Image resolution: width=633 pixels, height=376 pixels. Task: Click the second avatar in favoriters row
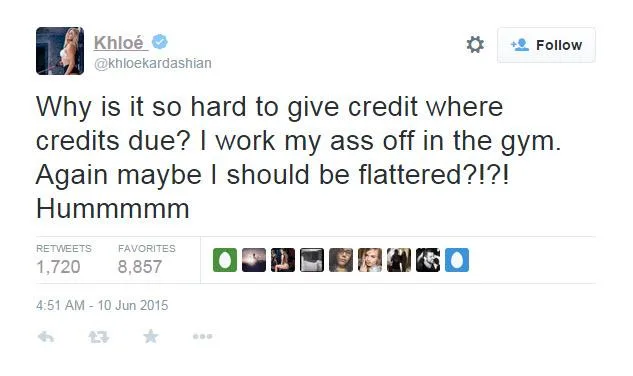click(254, 260)
